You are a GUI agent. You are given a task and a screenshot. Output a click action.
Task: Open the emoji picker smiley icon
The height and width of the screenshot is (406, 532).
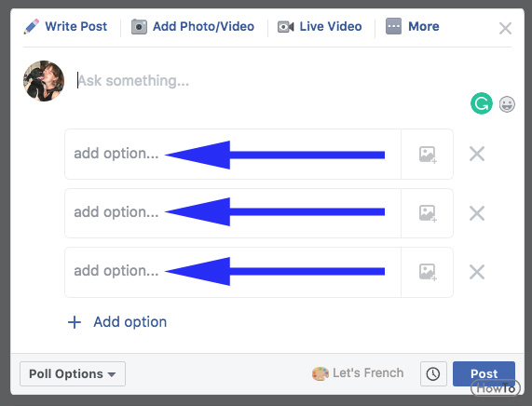coord(507,104)
